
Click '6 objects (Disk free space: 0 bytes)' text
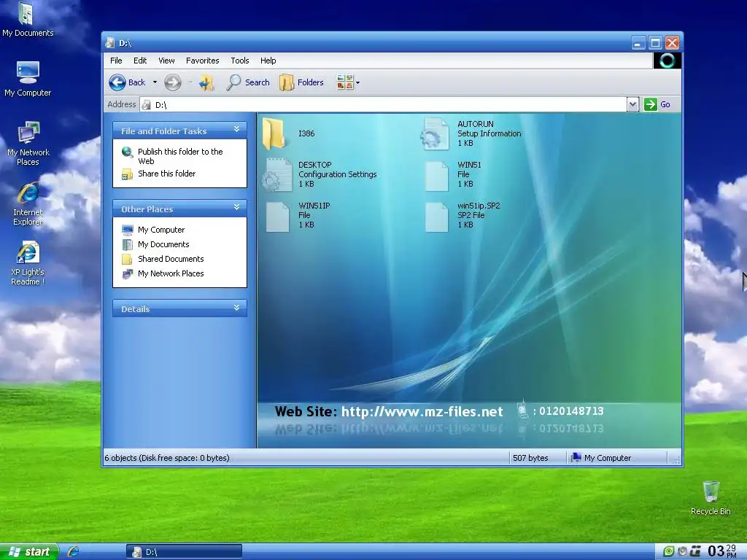tap(167, 458)
